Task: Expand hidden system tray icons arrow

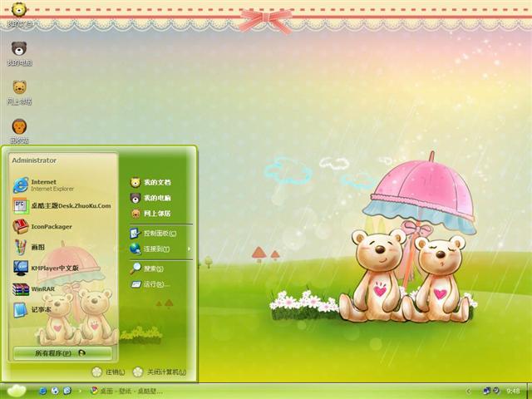Action: pyautogui.click(x=469, y=392)
